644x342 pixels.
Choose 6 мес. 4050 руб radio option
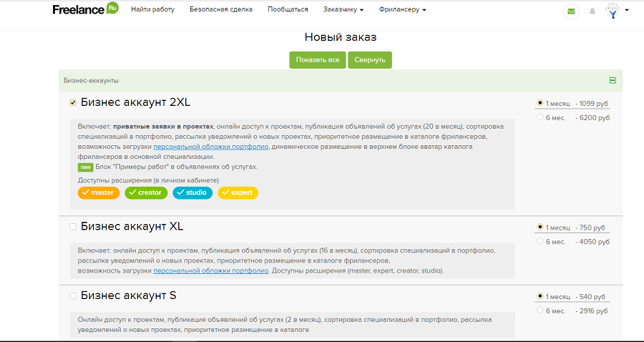coord(540,242)
